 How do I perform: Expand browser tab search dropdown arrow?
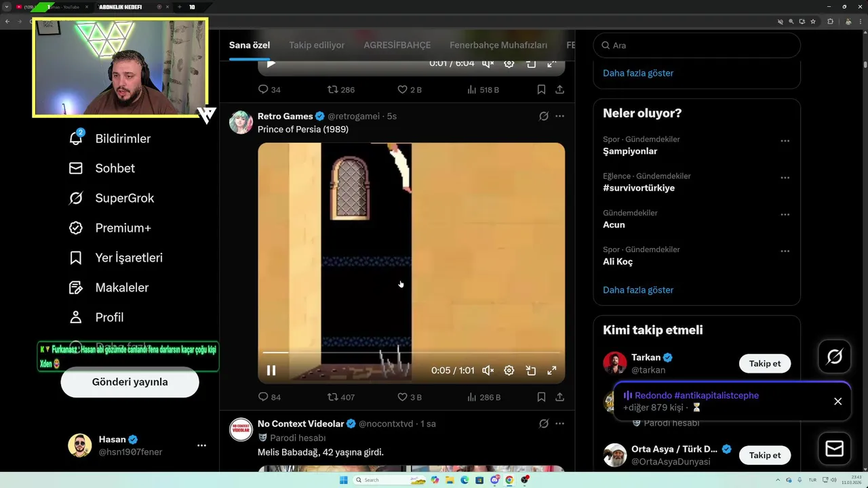click(7, 7)
